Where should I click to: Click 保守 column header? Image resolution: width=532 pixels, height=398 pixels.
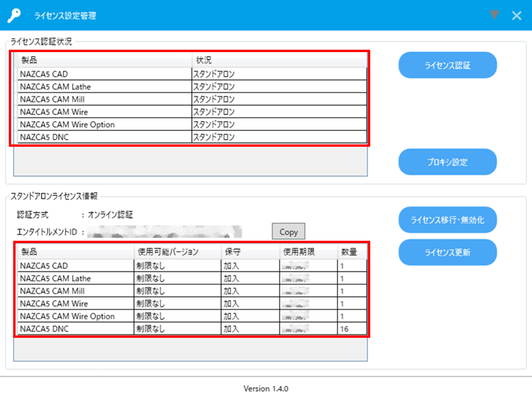tap(250, 252)
